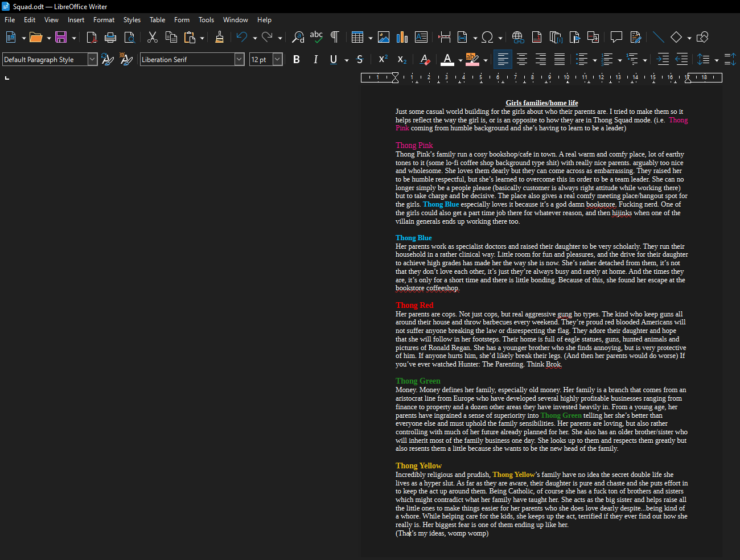Image resolution: width=740 pixels, height=560 pixels.
Task: Open the Save button dropdown arrow
Action: (x=74, y=38)
